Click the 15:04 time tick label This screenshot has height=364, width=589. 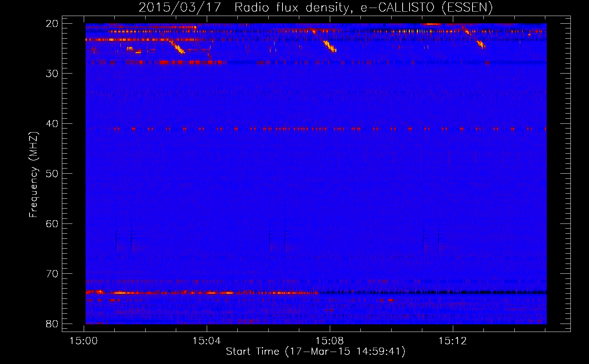(x=207, y=341)
